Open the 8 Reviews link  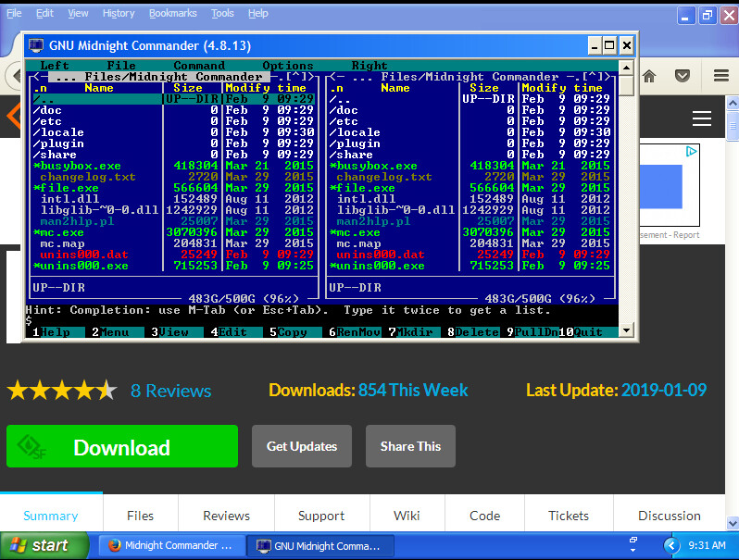170,391
